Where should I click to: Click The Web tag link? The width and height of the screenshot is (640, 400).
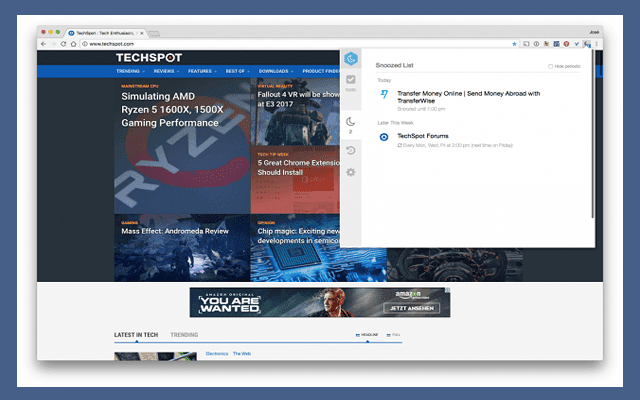242,353
